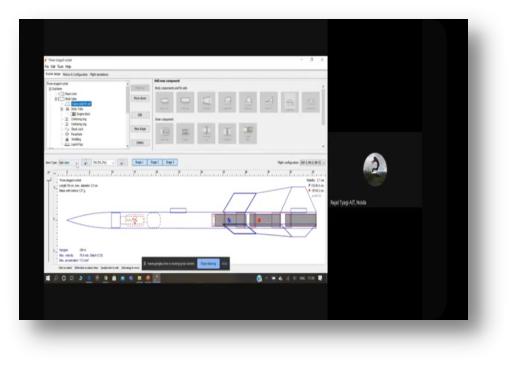Image resolution: width=514 pixels, height=366 pixels.
Task: Switch to Motors & Configuration tab
Action: (x=75, y=74)
